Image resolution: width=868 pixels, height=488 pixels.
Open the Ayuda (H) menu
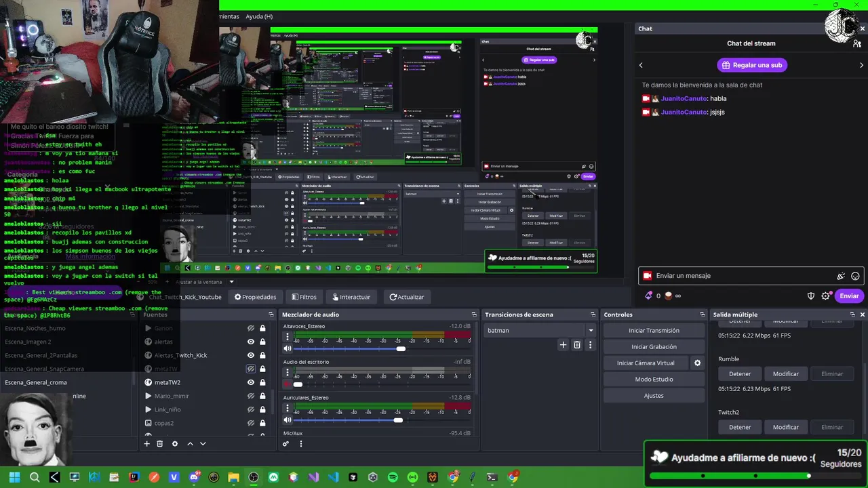coord(259,16)
